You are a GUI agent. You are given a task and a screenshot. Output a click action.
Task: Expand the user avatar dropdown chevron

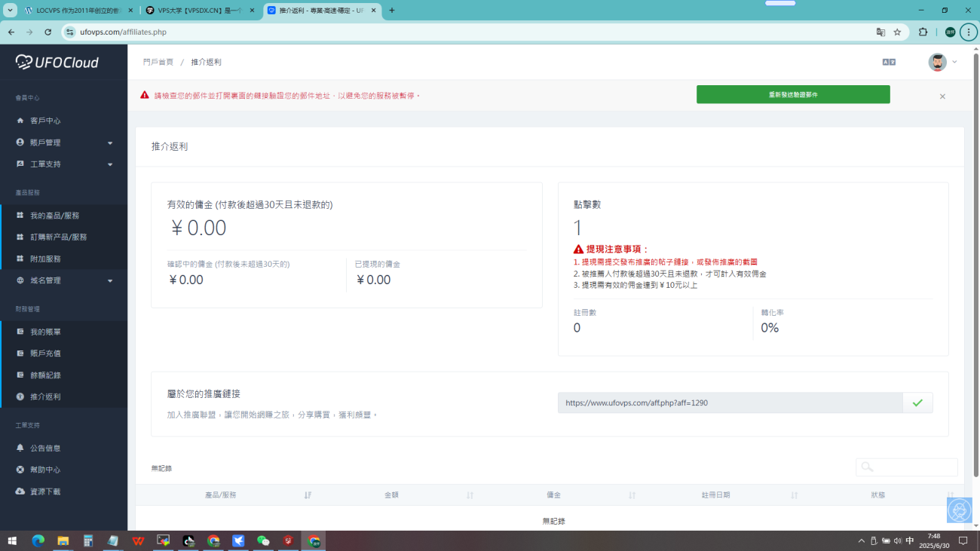coord(954,62)
